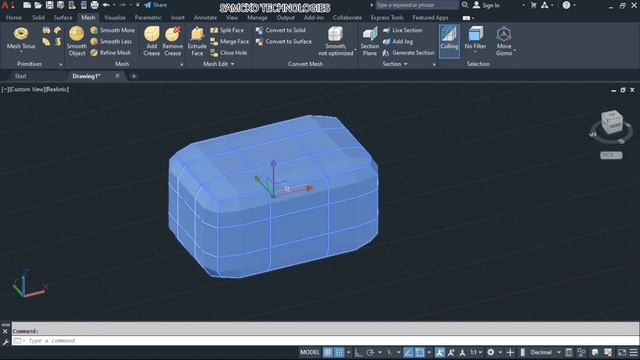
Task: Click Generate Section
Action: point(408,53)
